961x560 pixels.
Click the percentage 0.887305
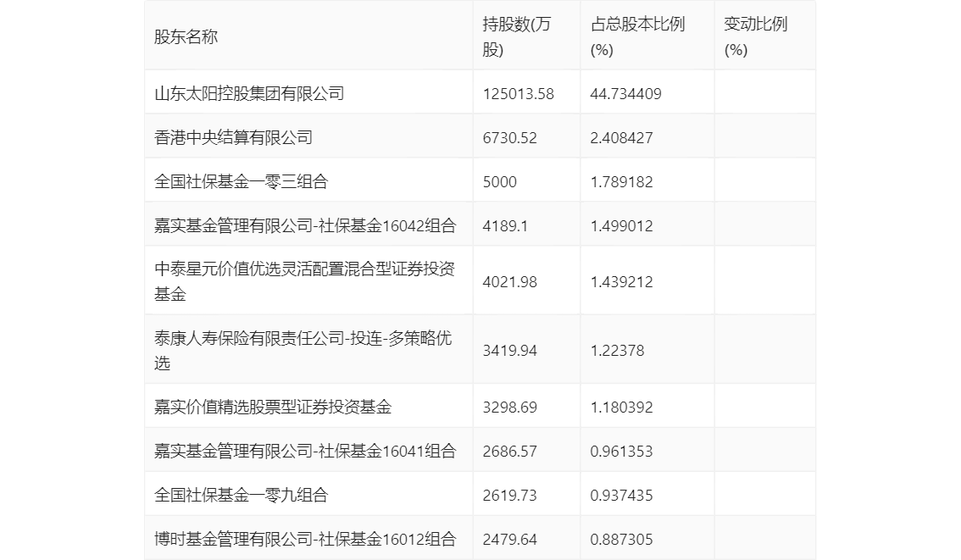pos(621,540)
